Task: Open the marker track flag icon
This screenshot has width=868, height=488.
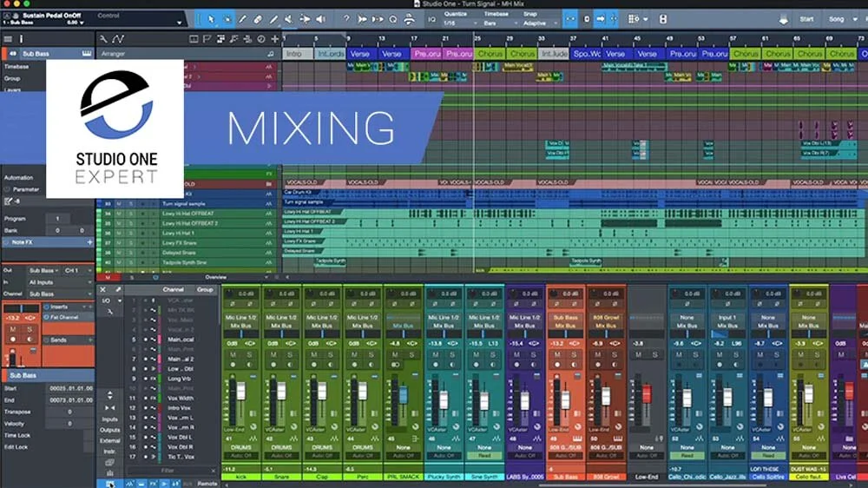Action: tap(207, 39)
